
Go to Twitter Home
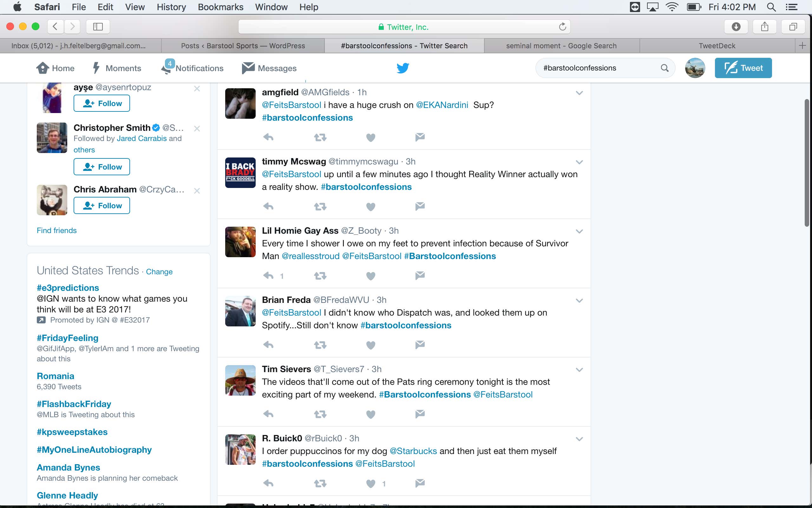(x=56, y=68)
